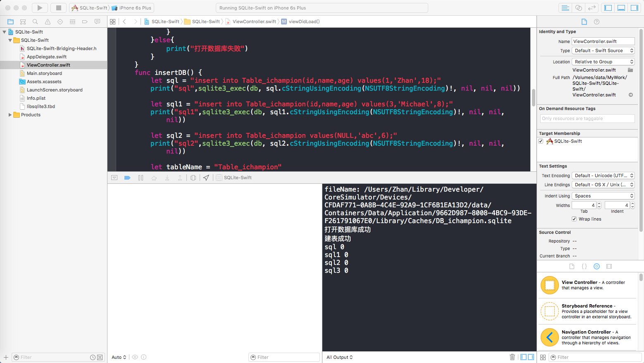Click Simulate Location arrow icon

point(206,178)
